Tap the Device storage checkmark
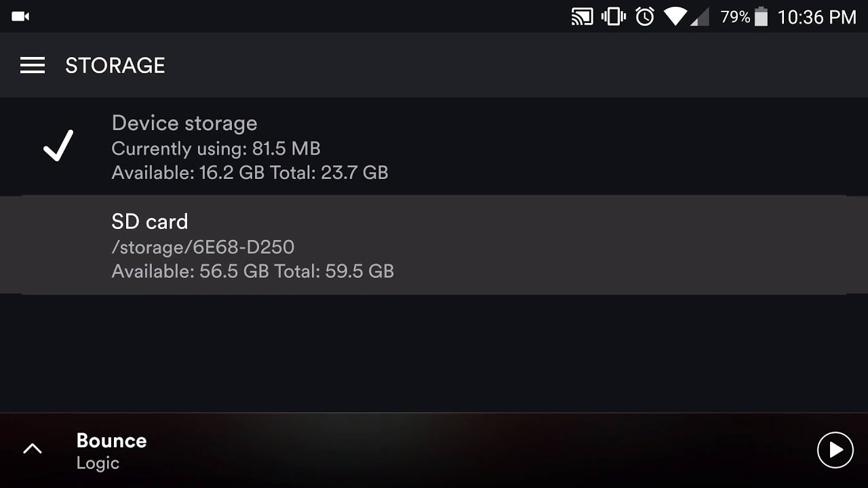 point(58,146)
